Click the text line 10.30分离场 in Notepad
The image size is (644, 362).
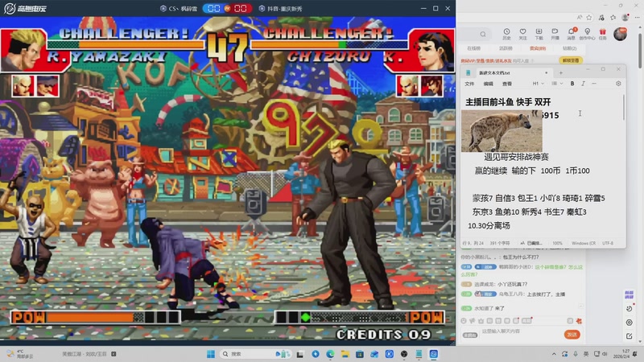coord(489,226)
